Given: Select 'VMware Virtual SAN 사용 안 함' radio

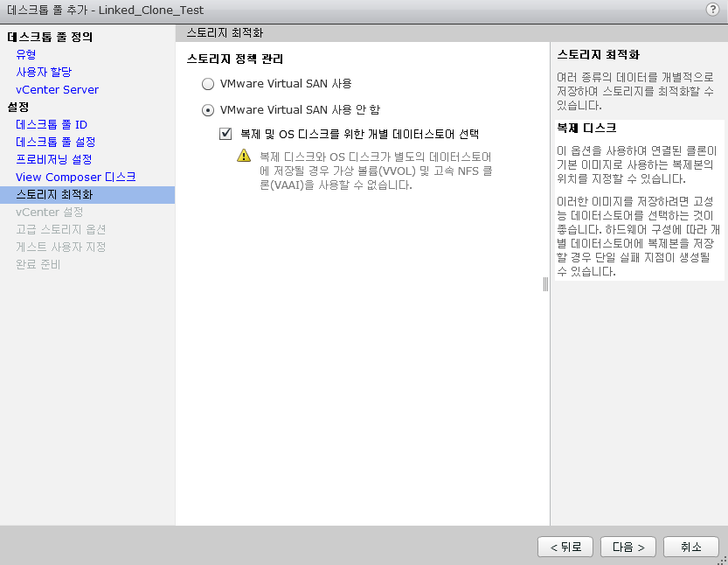Looking at the screenshot, I should 208,110.
